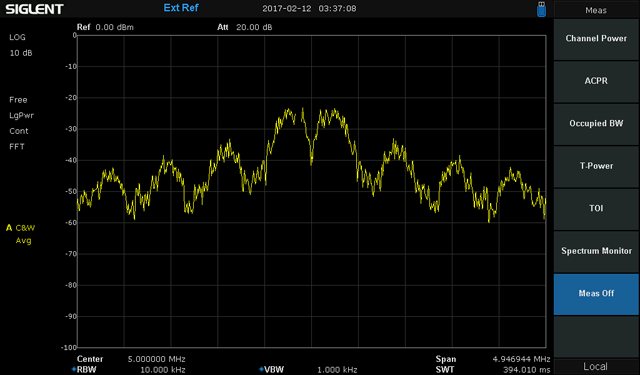Select the TOI measurement
This screenshot has height=375, width=640.
point(596,209)
